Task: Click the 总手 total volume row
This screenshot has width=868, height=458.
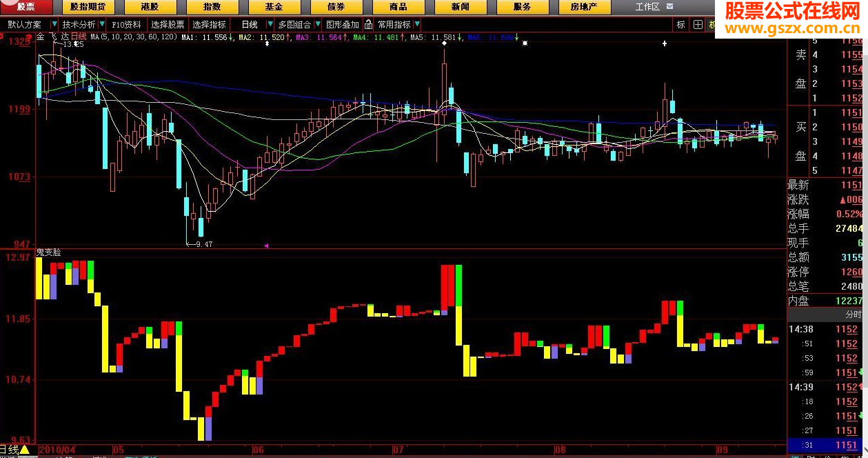Action: [825, 228]
